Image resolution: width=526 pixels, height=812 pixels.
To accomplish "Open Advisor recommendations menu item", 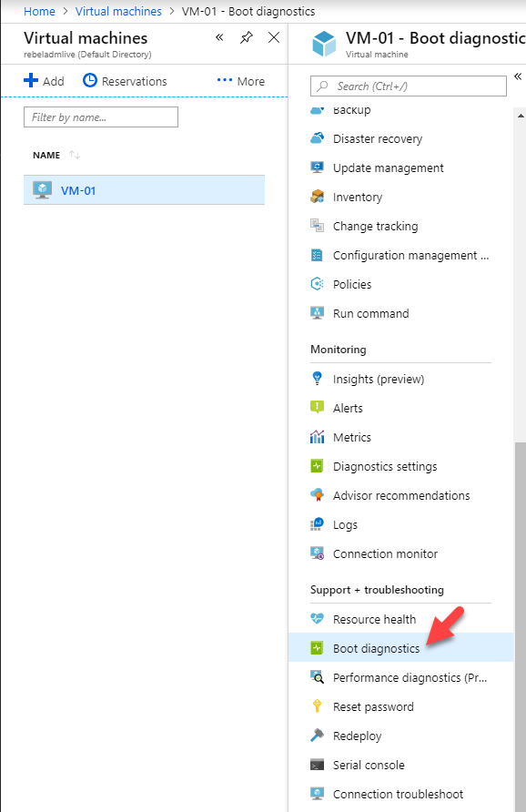I will (400, 495).
